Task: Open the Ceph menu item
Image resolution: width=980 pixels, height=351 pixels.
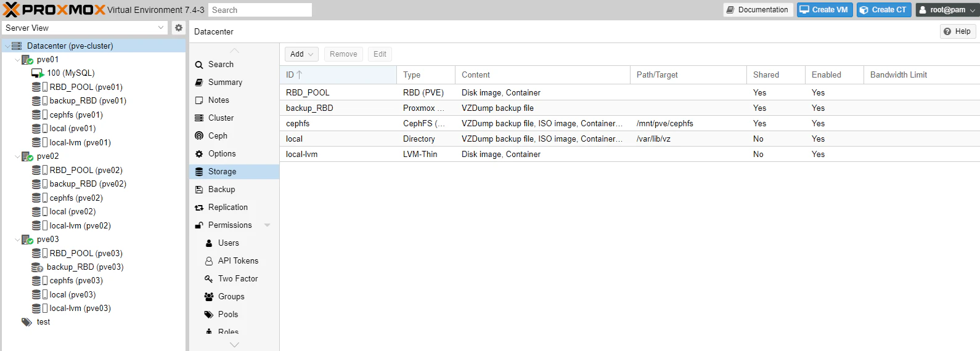Action: coord(234,136)
